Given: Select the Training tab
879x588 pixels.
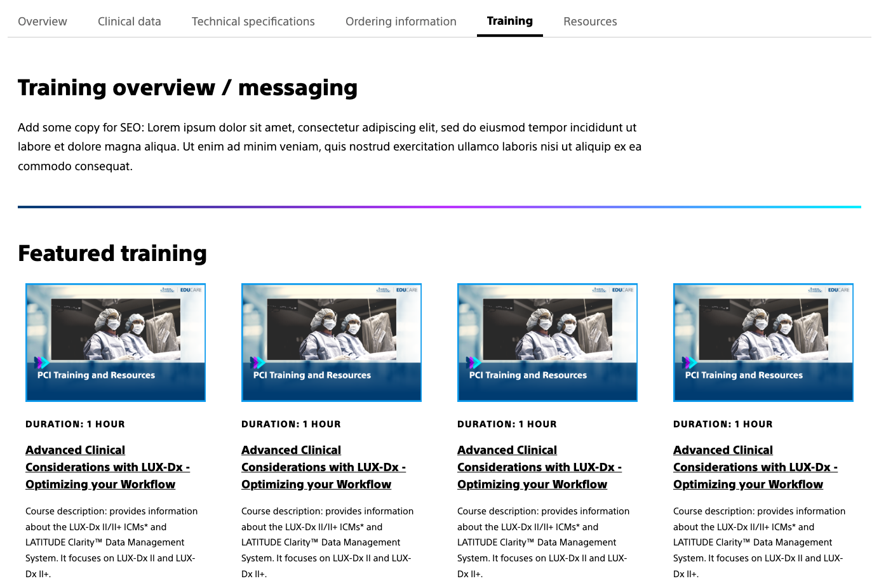Looking at the screenshot, I should (x=510, y=20).
